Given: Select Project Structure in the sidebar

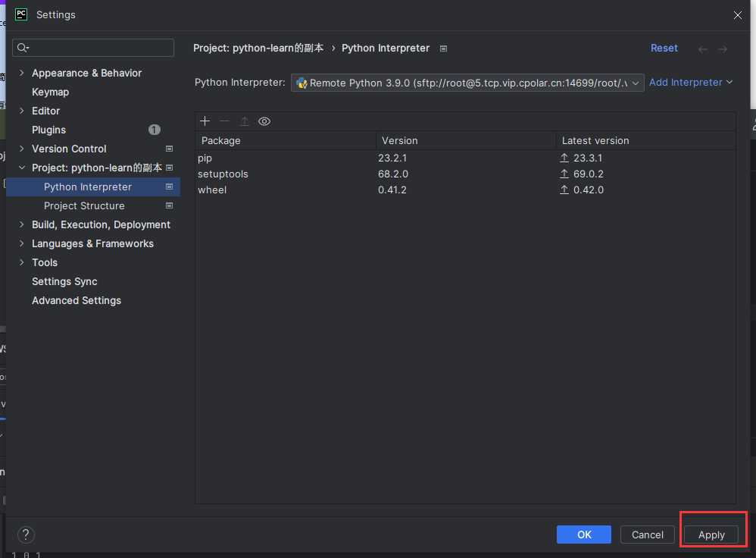Looking at the screenshot, I should coord(84,205).
